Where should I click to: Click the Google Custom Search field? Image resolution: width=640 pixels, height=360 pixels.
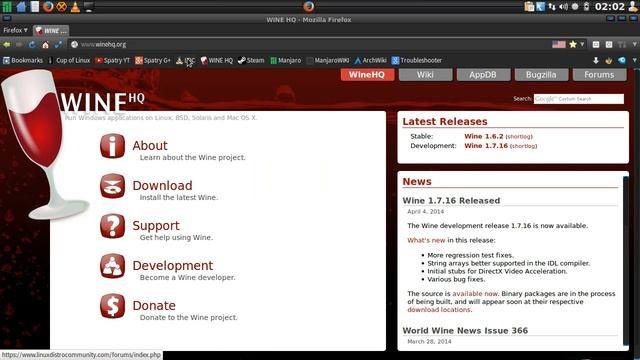coord(579,99)
